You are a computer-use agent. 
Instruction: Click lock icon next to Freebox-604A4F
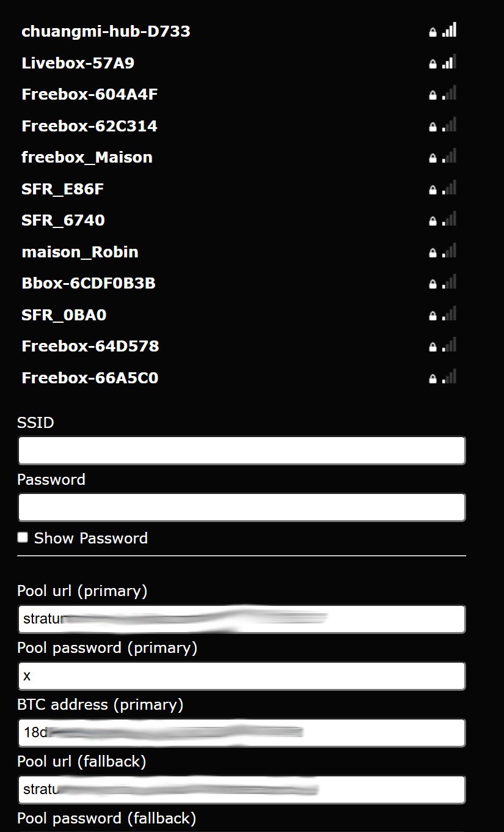pos(433,95)
